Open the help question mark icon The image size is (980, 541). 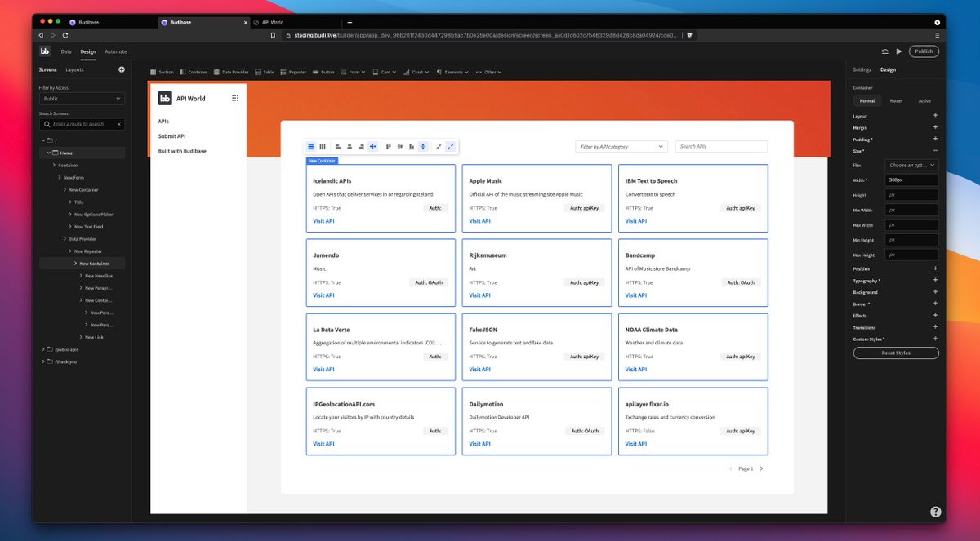point(935,512)
